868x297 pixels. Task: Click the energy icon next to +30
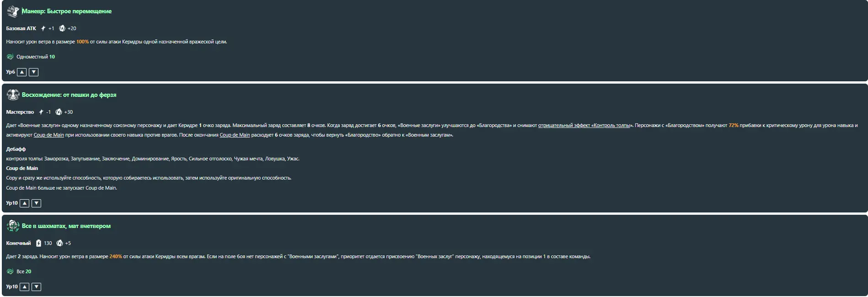click(59, 112)
